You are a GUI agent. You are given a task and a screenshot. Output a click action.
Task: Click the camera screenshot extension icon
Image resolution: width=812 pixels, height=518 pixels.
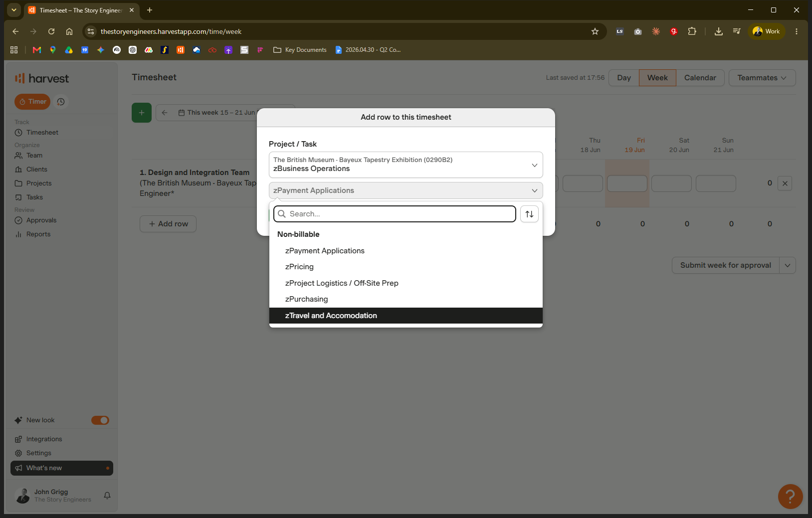tap(638, 31)
